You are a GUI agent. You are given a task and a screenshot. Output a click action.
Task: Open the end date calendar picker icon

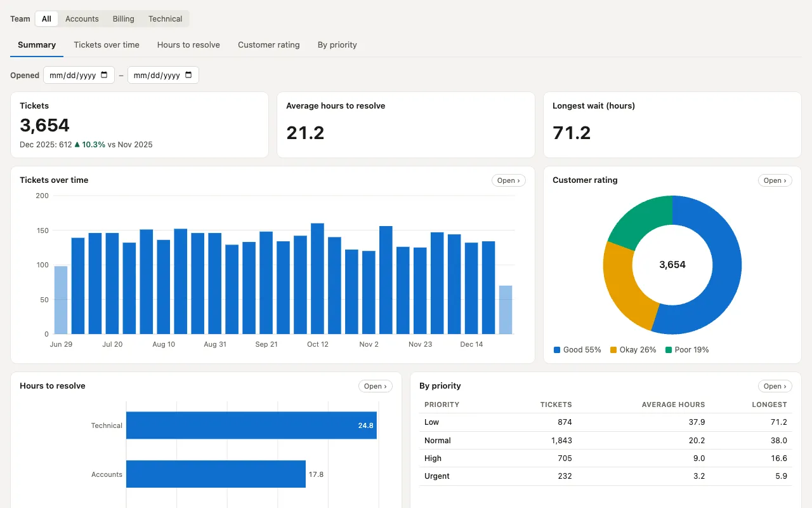point(188,75)
